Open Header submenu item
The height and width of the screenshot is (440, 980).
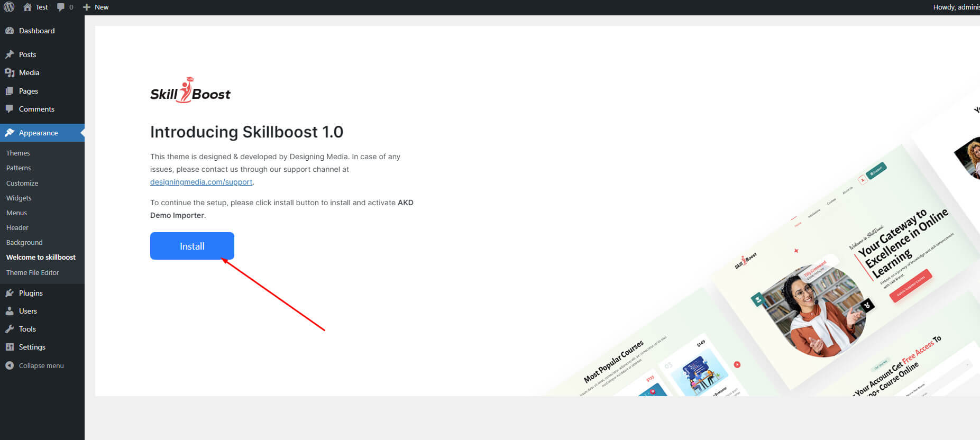click(x=17, y=227)
